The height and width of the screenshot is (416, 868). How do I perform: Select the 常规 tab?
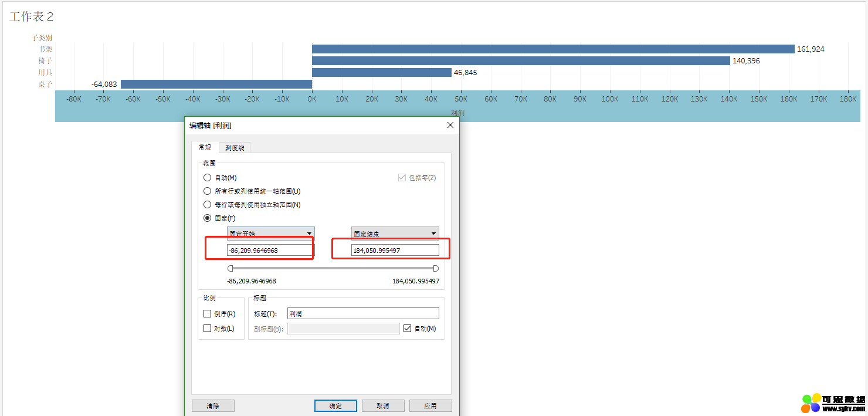[x=205, y=147]
